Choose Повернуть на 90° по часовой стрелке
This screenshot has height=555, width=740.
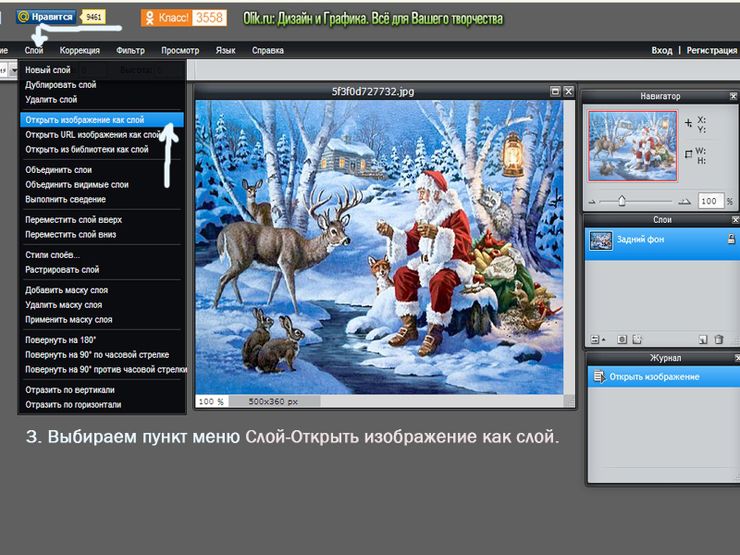pyautogui.click(x=101, y=354)
